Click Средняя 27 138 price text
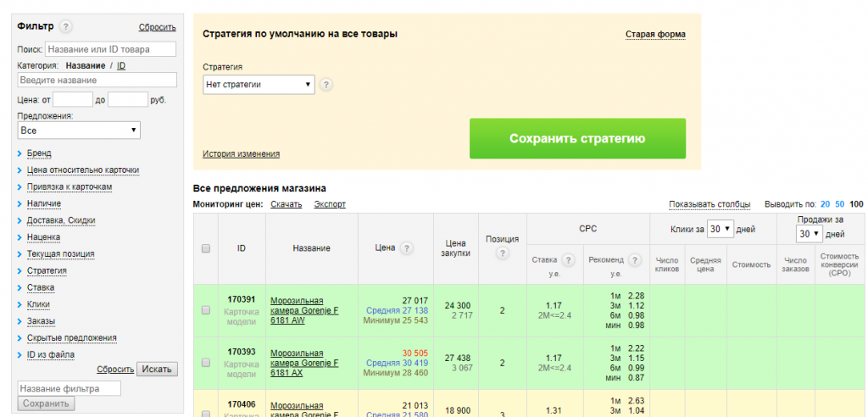The height and width of the screenshot is (417, 868). pyautogui.click(x=397, y=310)
